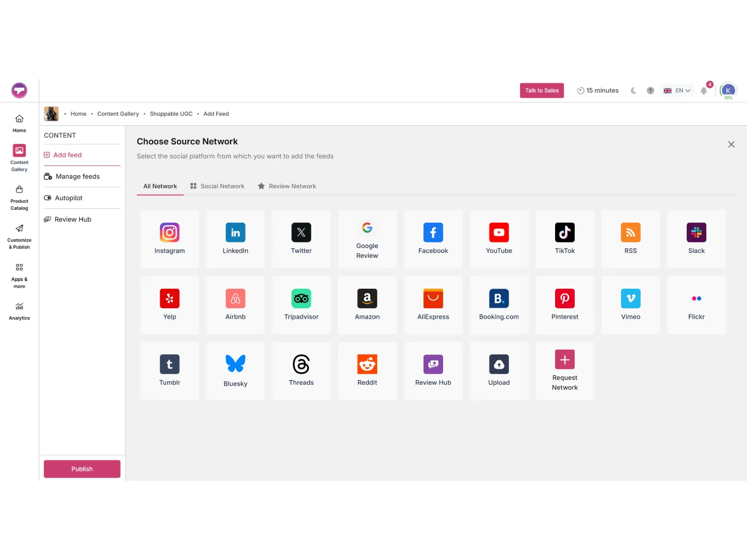The image size is (747, 560).
Task: Go to Autopilot in Content menu
Action: point(82,198)
